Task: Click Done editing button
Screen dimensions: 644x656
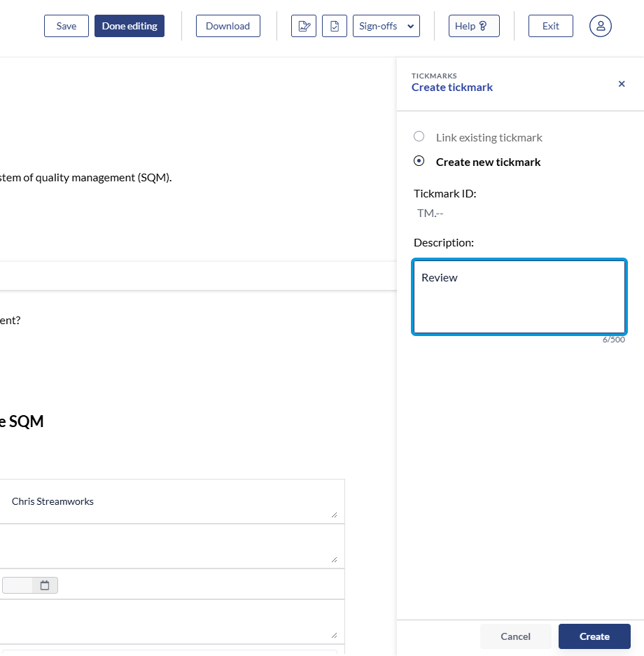Action: [x=129, y=26]
